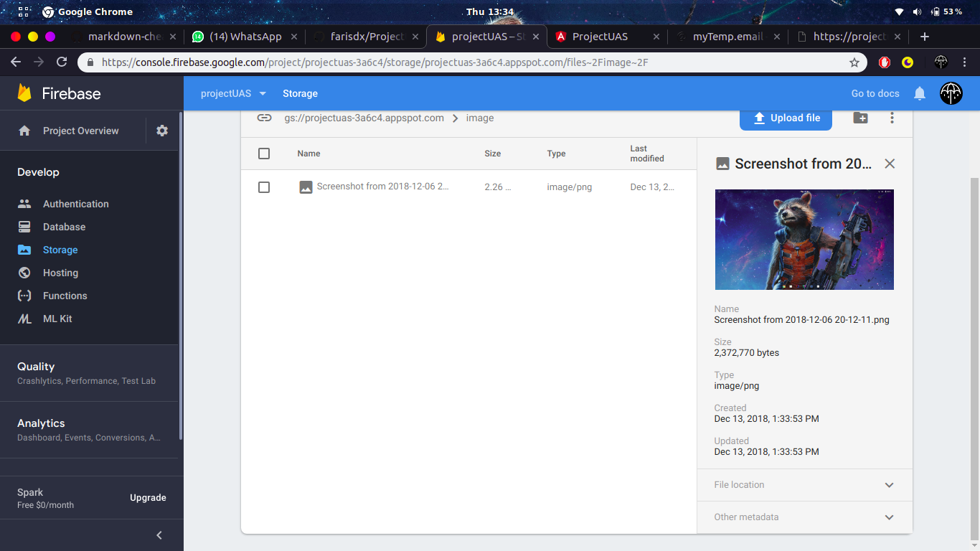The width and height of the screenshot is (980, 551).
Task: Open storage more options menu
Action: point(892,118)
